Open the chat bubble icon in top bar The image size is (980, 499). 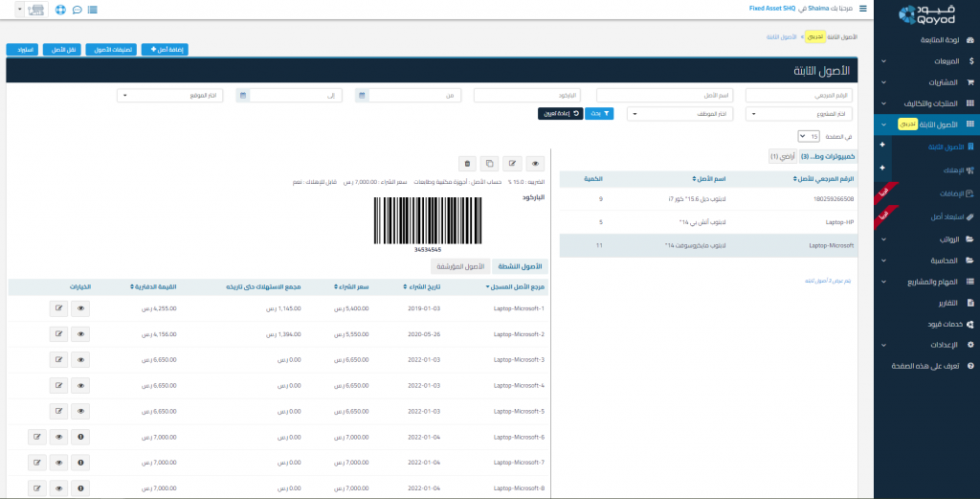[77, 10]
